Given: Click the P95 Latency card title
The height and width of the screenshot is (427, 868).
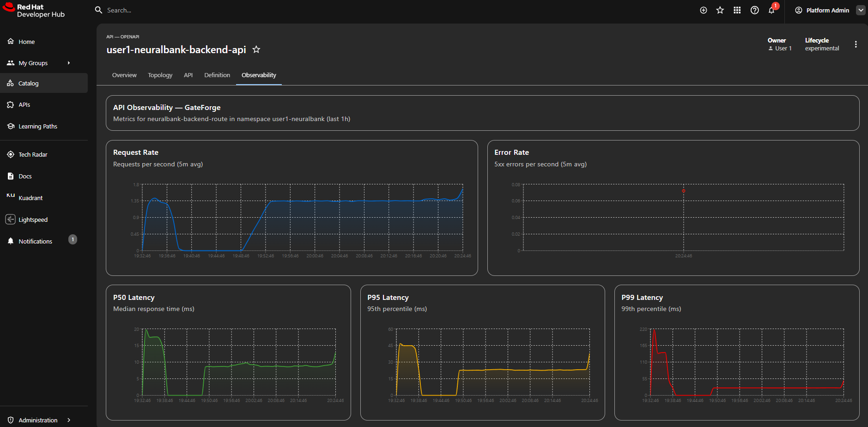Looking at the screenshot, I should tap(388, 298).
